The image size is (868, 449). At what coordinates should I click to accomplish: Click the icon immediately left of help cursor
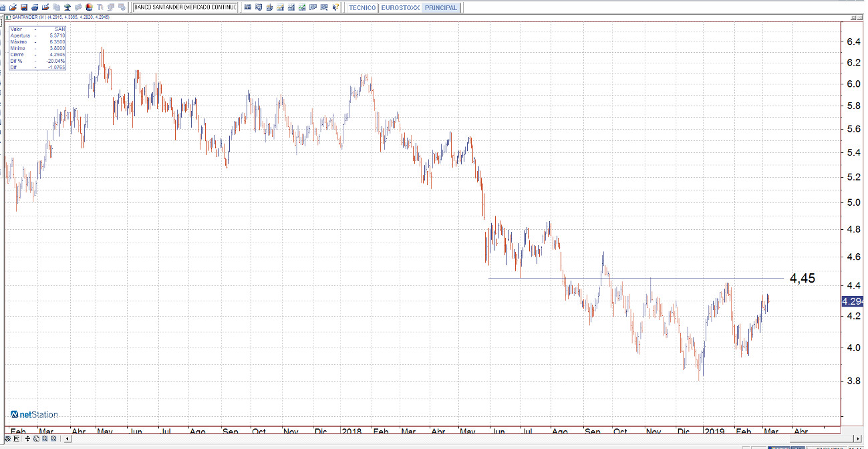(x=323, y=7)
